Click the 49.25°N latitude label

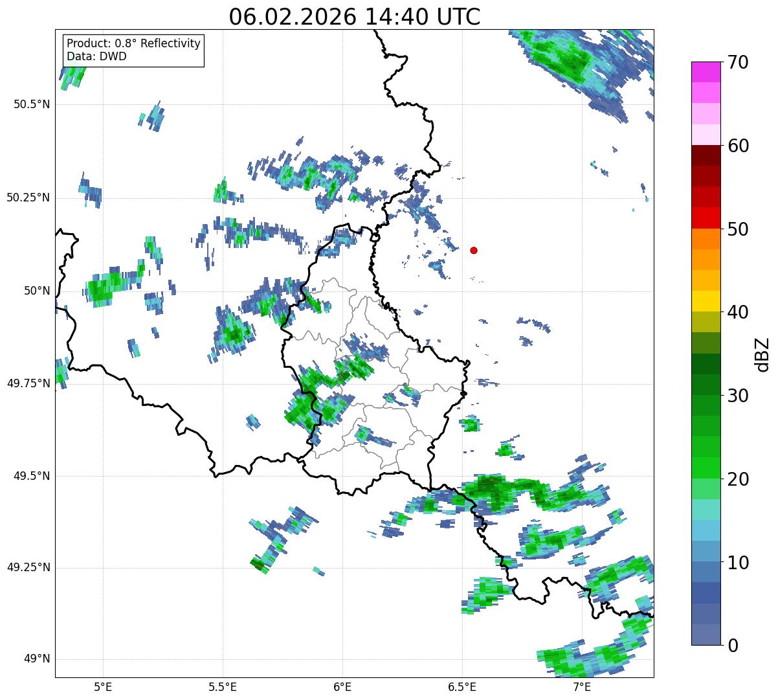coord(28,567)
